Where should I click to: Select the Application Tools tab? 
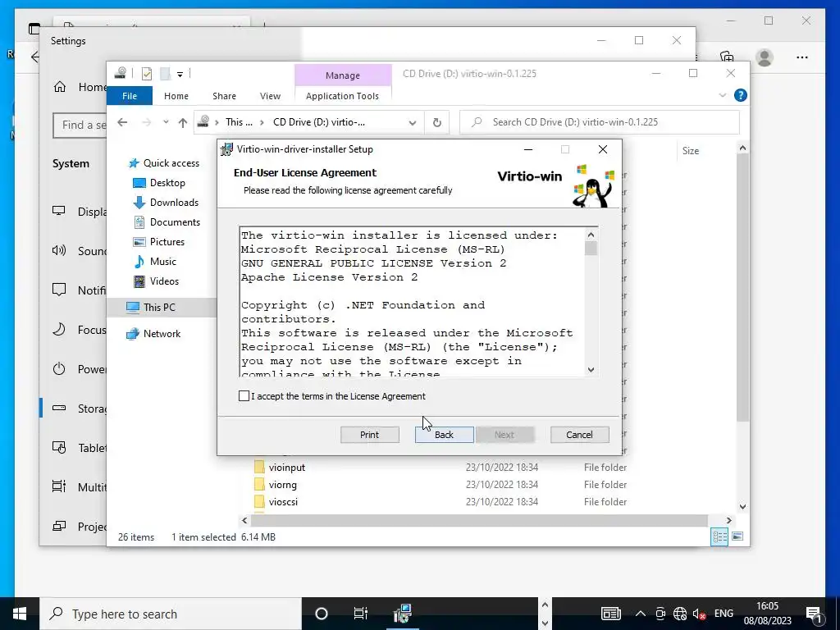[342, 96]
